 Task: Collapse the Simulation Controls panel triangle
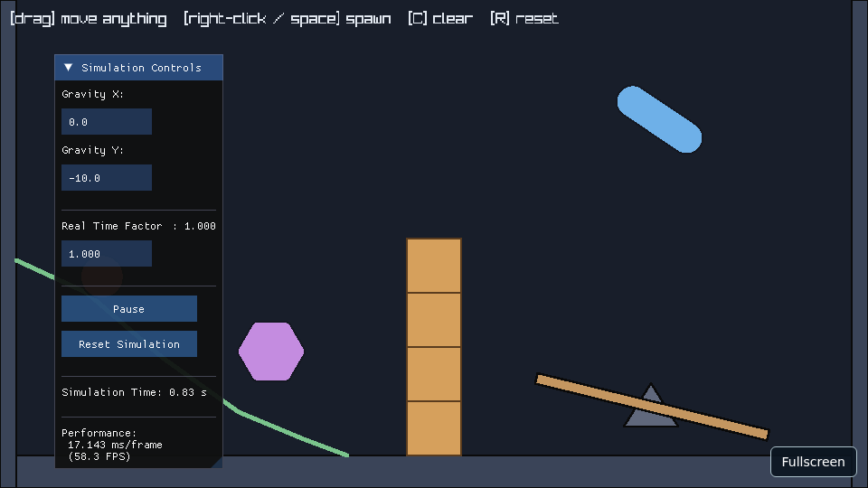68,68
